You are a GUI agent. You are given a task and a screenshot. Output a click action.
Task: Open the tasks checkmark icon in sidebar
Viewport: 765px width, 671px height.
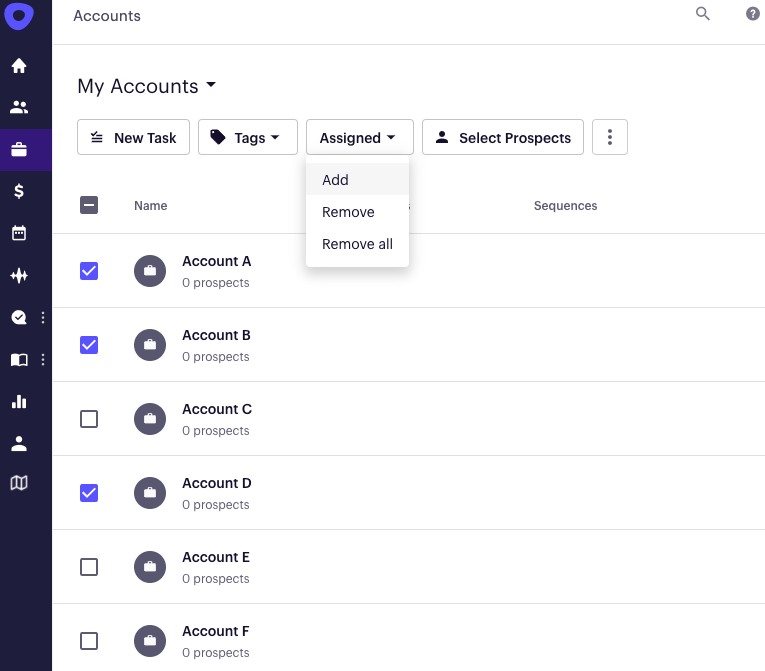(19, 317)
